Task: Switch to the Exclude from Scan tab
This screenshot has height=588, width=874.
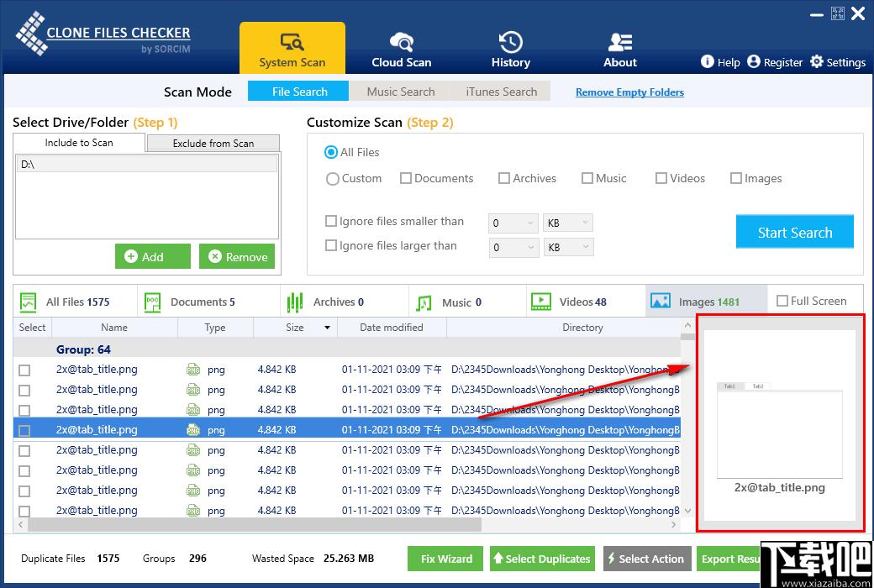Action: (213, 143)
